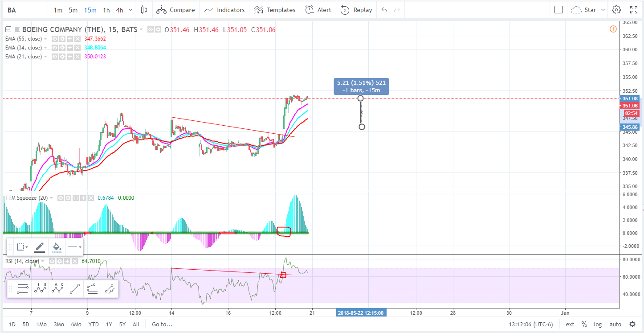The height and width of the screenshot is (333, 644).
Task: Select the ABC correction wave drawing tool
Action: click(x=57, y=289)
